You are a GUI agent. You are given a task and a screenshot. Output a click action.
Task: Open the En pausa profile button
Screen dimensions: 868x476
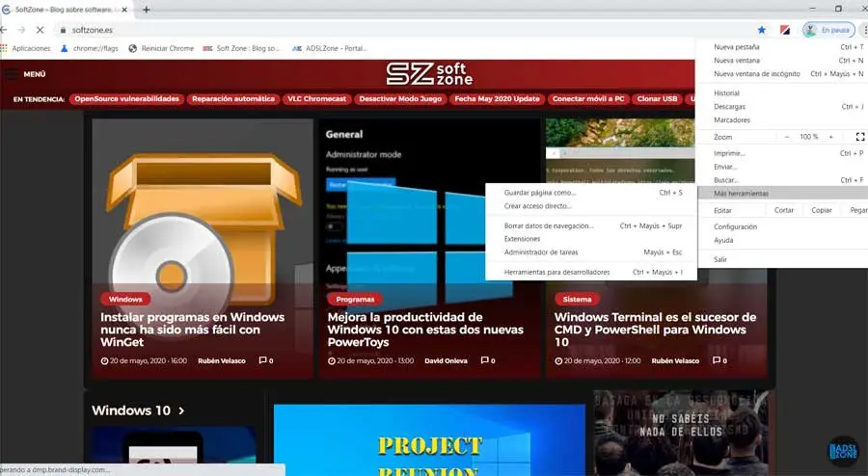[x=828, y=30]
